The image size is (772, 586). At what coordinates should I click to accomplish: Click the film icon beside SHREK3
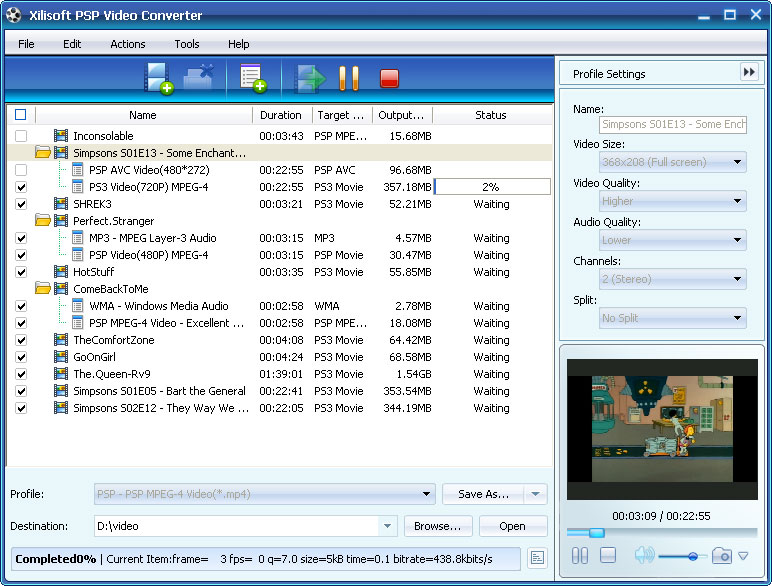61,203
